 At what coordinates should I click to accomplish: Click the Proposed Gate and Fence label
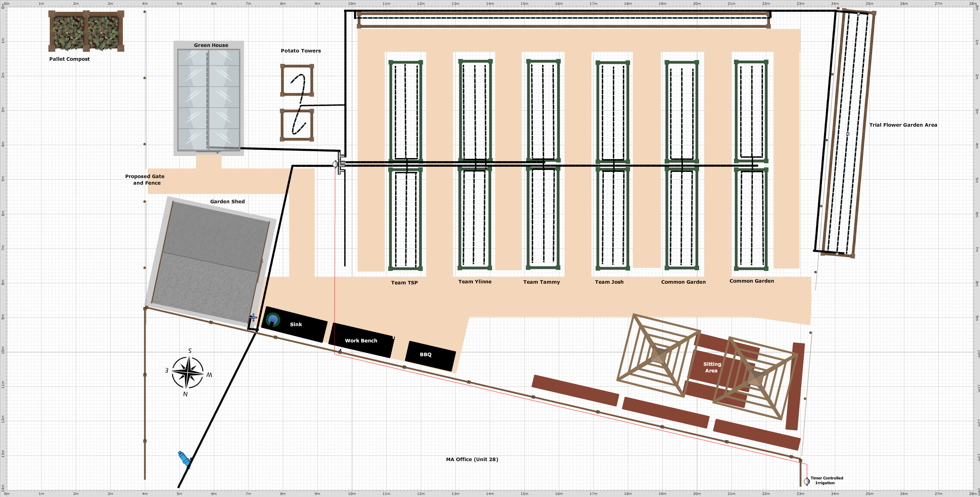(145, 179)
